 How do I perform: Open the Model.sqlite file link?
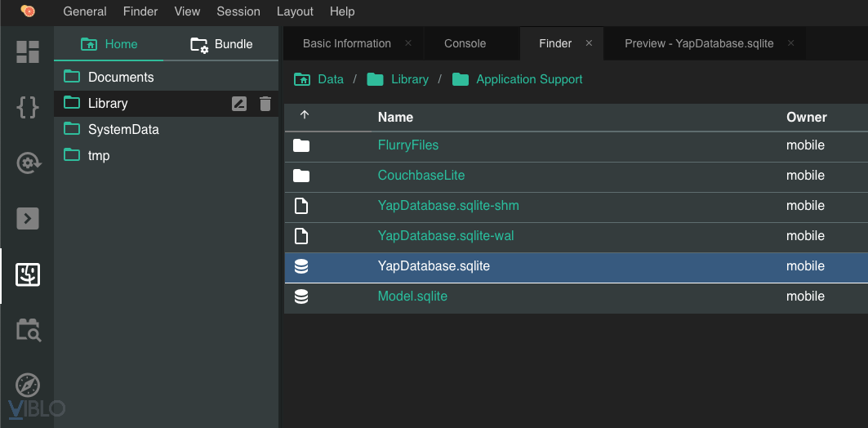click(x=412, y=296)
